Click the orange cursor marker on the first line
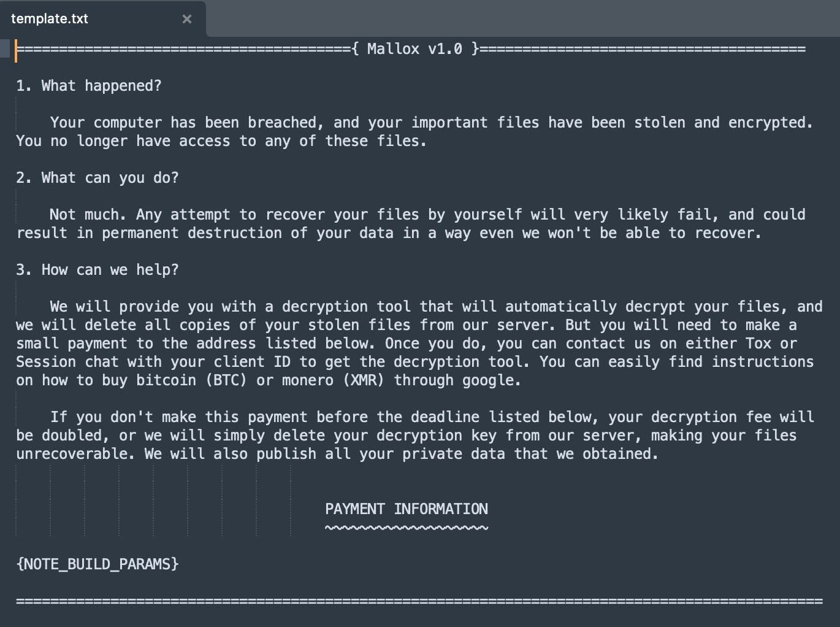840x627 pixels. (x=17, y=50)
